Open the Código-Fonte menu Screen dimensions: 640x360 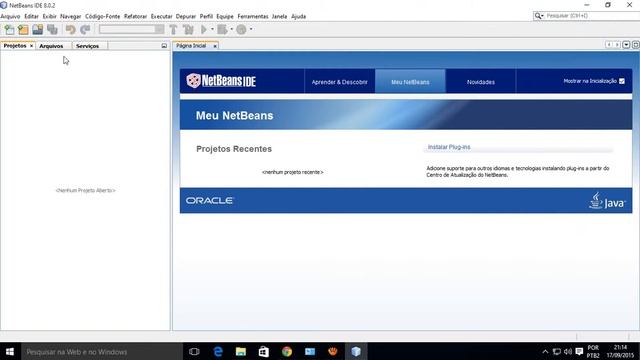coord(102,16)
